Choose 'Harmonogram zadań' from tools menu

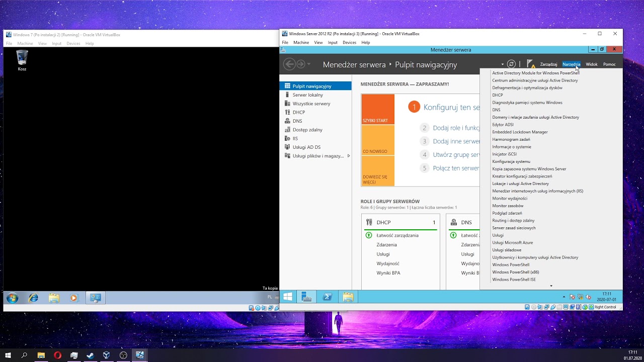511,139
